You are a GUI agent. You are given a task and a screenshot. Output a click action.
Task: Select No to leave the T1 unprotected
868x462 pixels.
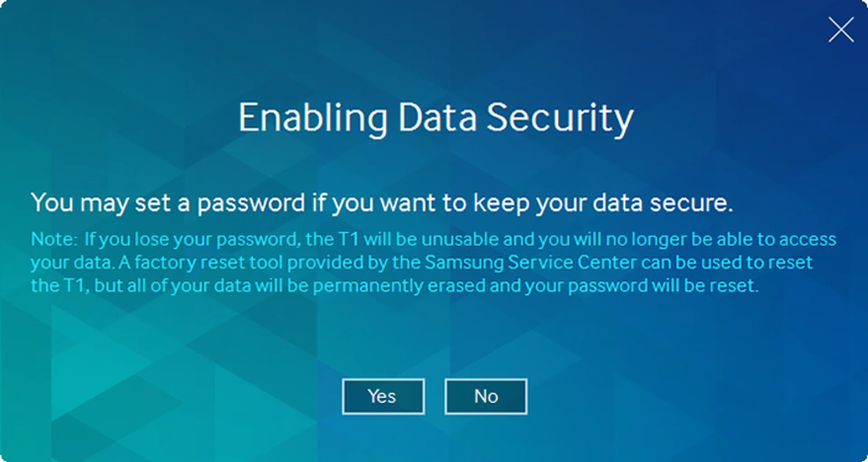pos(486,396)
